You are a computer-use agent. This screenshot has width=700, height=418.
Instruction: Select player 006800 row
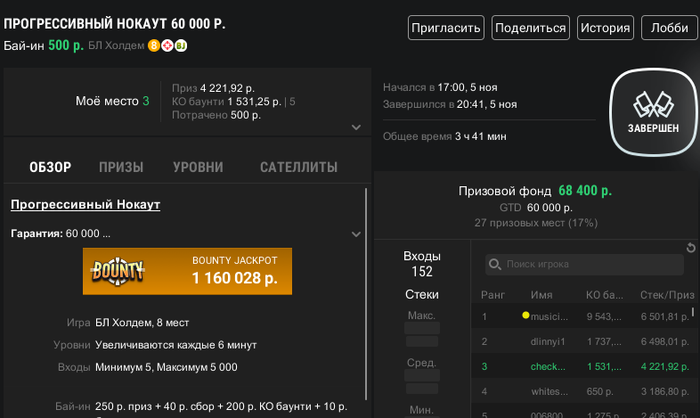[x=583, y=411]
